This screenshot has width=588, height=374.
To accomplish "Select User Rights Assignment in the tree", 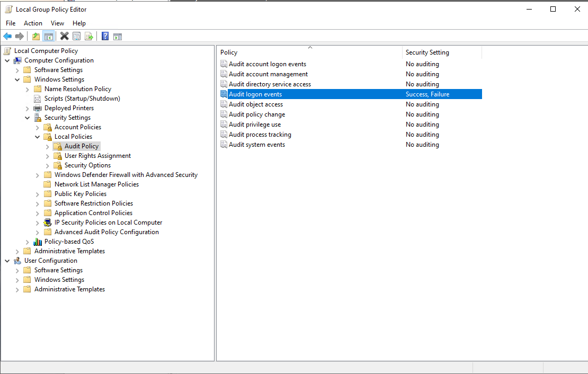I will point(97,156).
